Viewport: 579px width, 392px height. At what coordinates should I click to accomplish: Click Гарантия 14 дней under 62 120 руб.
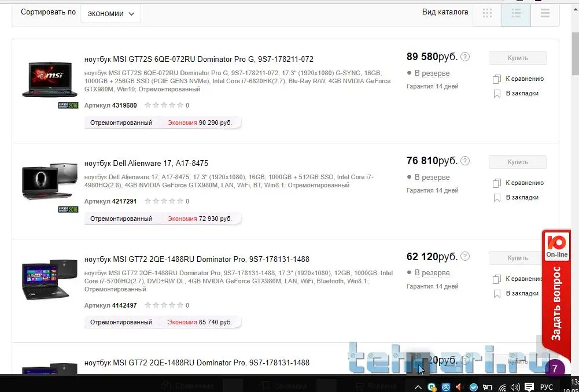433,286
